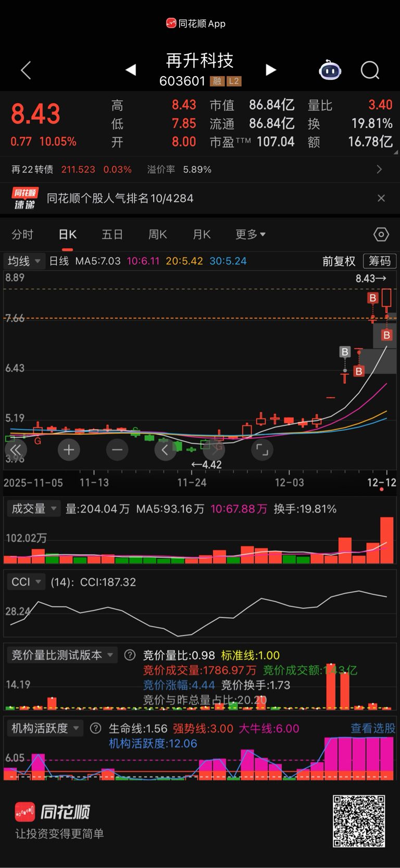Screen dimensions: 400x868
Task: Tap the back arrow at top left
Action: tap(26, 70)
